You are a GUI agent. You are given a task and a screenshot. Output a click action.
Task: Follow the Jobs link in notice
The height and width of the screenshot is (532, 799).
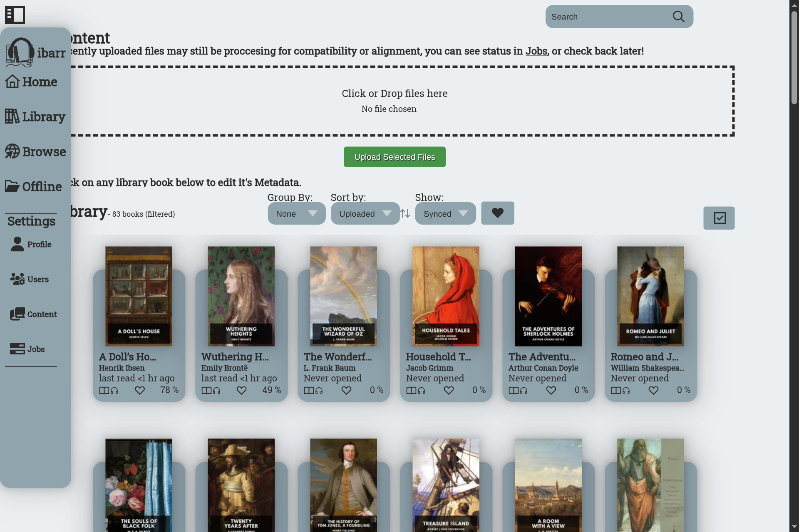pos(536,51)
